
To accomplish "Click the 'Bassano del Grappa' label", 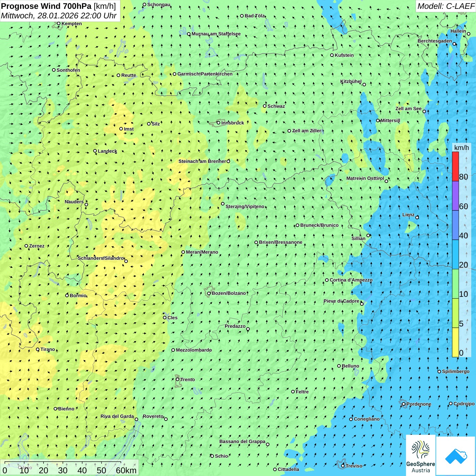I will pyautogui.click(x=242, y=441).
